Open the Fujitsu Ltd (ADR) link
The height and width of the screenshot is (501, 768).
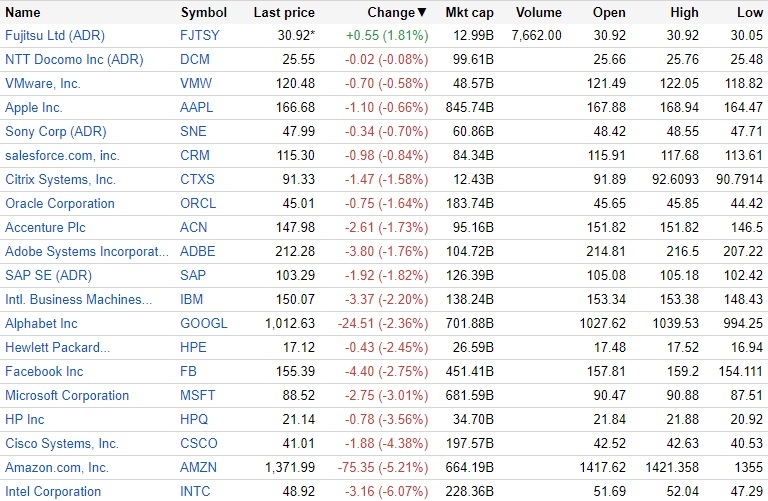[x=54, y=36]
